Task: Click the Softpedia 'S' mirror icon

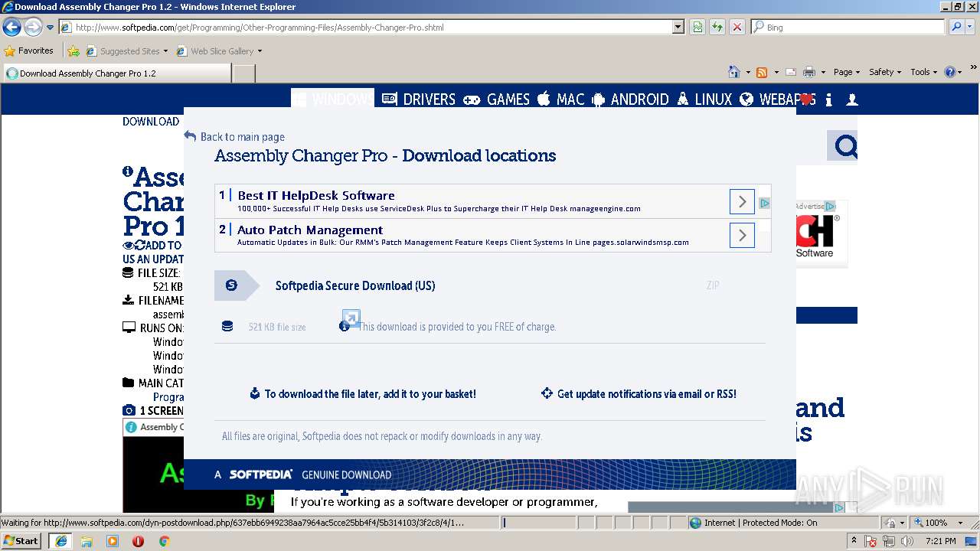Action: (x=231, y=285)
